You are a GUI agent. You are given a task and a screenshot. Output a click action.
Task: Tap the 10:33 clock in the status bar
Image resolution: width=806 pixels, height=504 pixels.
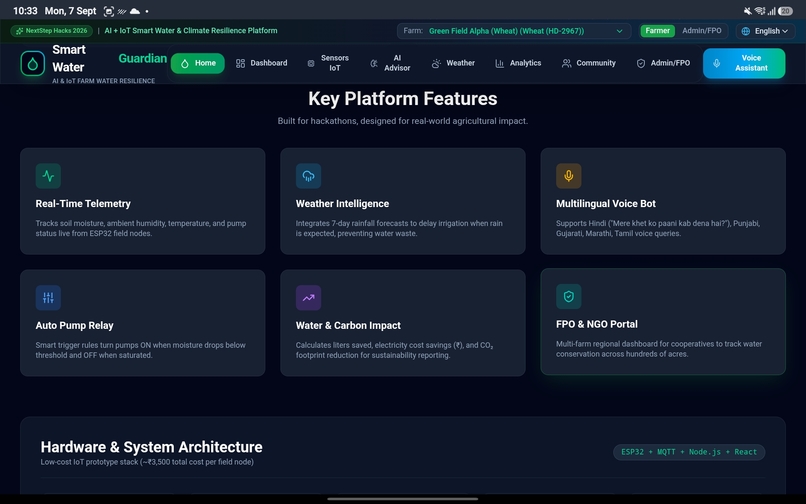pos(25,11)
